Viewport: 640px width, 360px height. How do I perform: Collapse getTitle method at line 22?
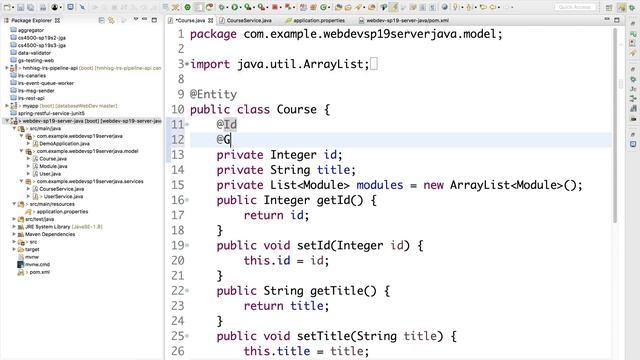coord(187,291)
